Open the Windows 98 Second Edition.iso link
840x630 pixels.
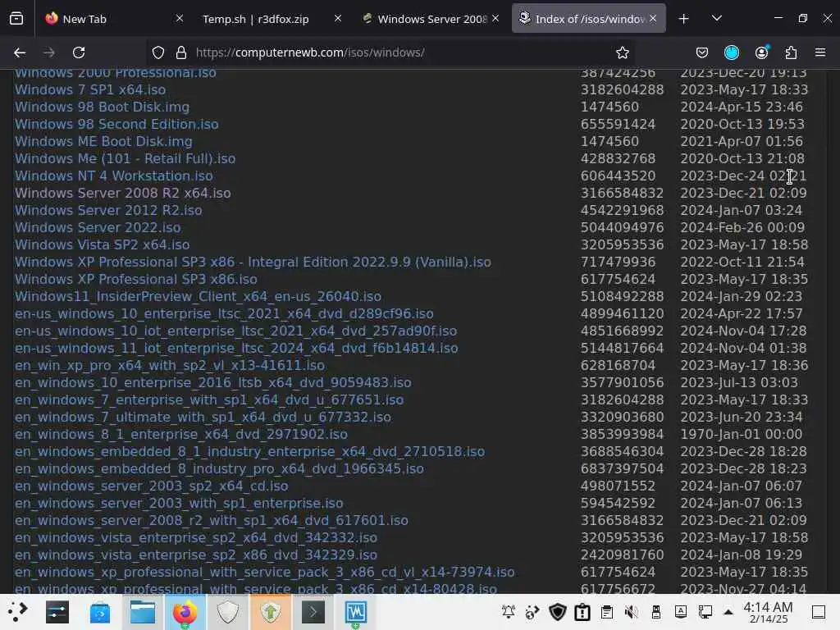tap(116, 124)
